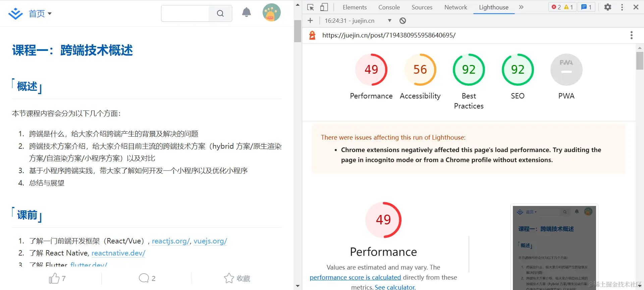Click the title 课程一：跨端技术概述

72,50
